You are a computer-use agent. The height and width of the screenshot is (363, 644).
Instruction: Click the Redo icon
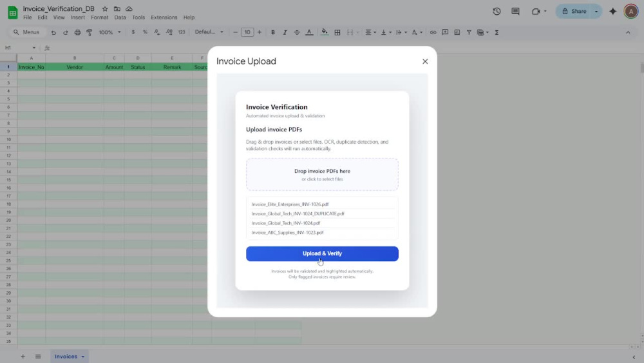coord(65,32)
